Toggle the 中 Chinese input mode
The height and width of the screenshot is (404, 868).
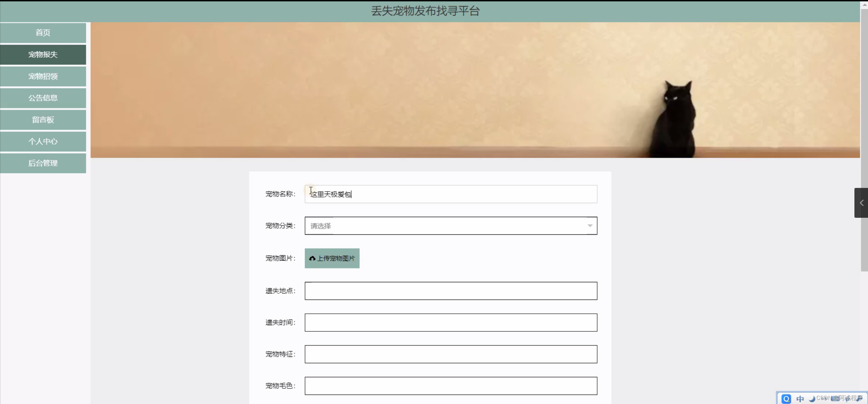click(800, 399)
